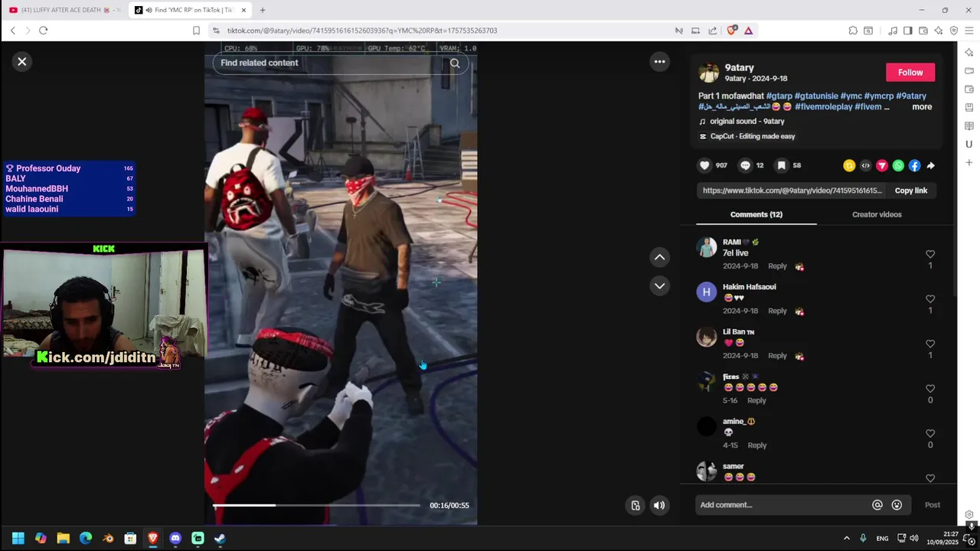Go to the next video with down chevron
The width and height of the screenshot is (980, 551).
tap(659, 285)
